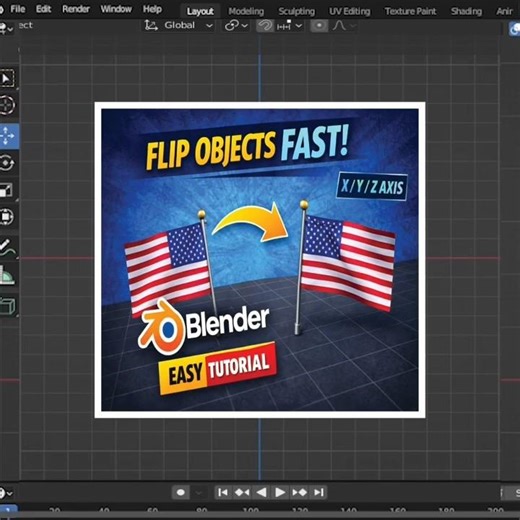This screenshot has width=520, height=520.
Task: Select the Select Box tool
Action: 7,79
